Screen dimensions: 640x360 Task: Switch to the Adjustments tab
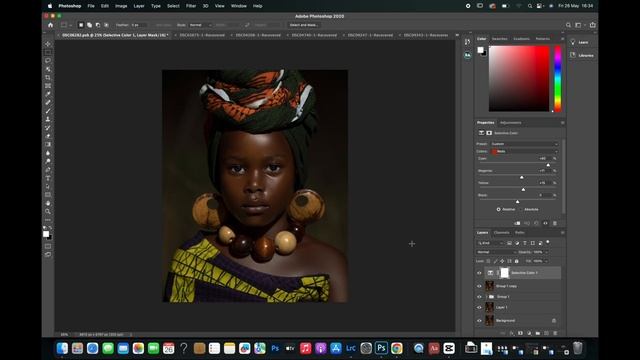(511, 123)
